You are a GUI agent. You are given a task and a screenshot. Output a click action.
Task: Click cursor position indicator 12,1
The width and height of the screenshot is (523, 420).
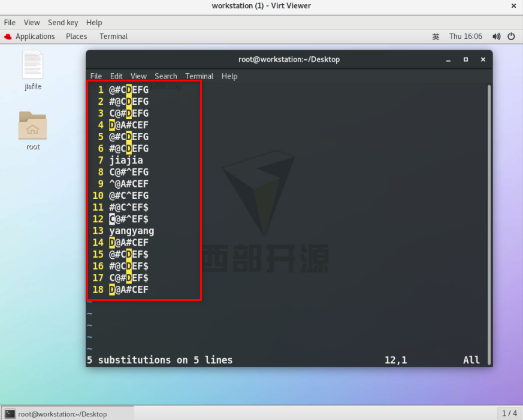(395, 360)
